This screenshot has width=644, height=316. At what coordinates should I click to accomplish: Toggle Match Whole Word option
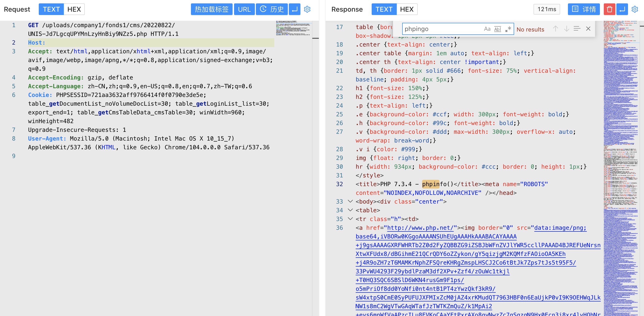click(497, 29)
